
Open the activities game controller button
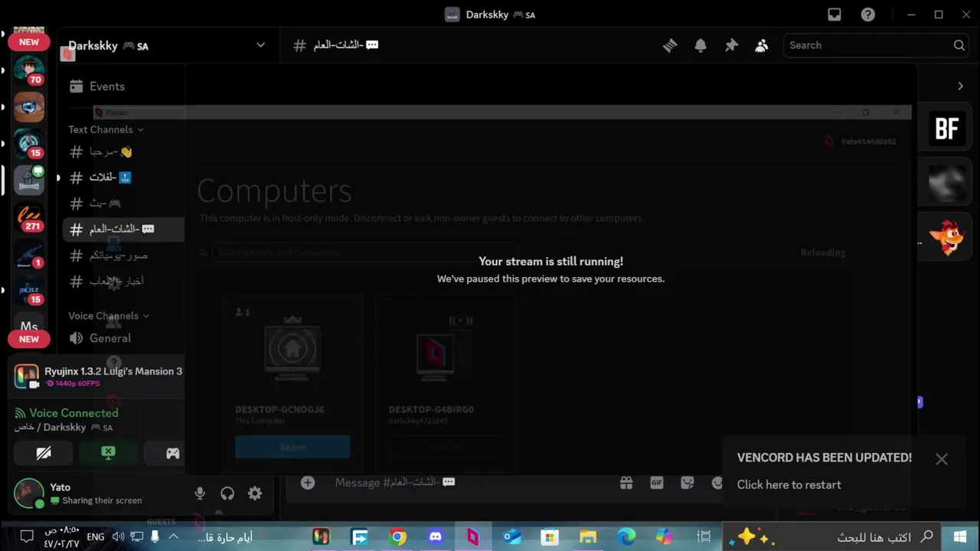pyautogui.click(x=173, y=453)
